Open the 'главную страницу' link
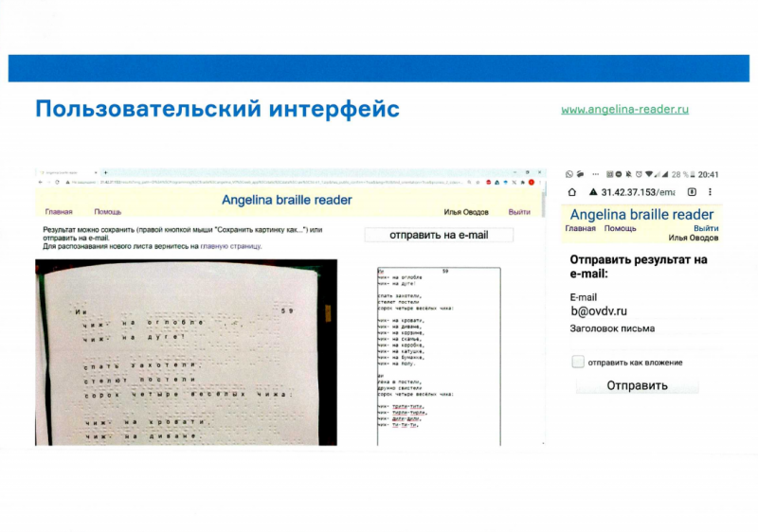The height and width of the screenshot is (532, 758). (x=231, y=246)
